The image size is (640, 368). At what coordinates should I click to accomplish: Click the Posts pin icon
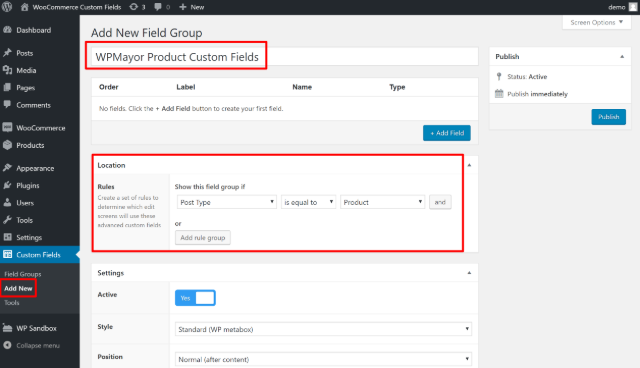(x=7, y=53)
